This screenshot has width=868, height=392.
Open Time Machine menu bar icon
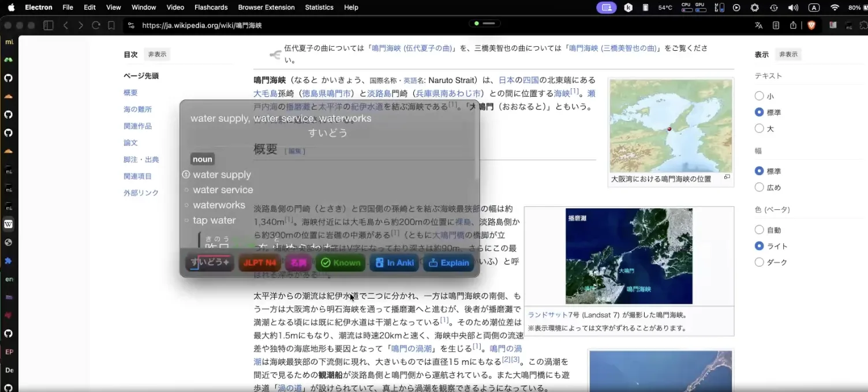(x=774, y=7)
